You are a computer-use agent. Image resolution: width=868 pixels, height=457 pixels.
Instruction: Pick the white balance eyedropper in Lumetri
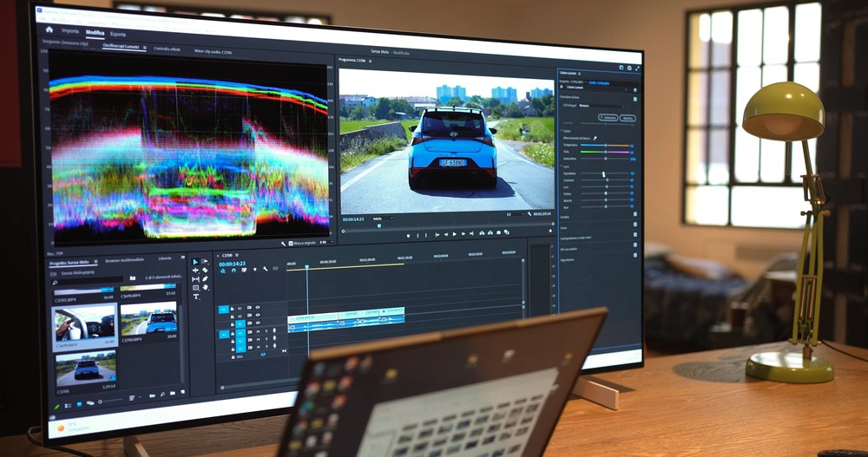(595, 138)
